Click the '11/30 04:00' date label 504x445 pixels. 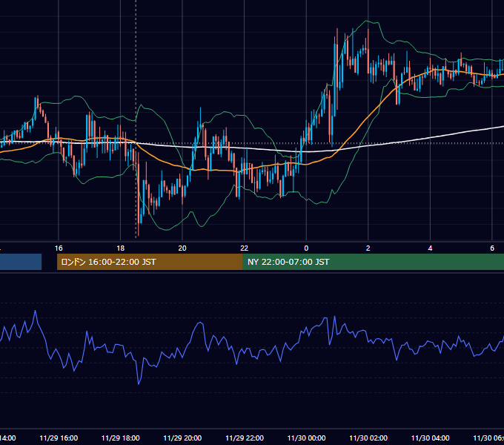(x=431, y=438)
